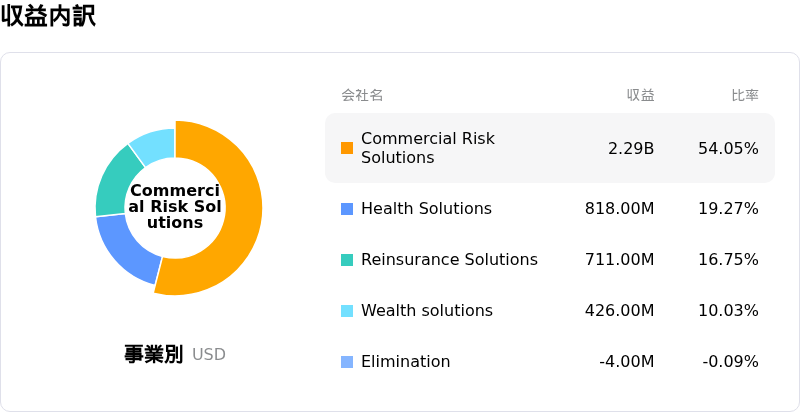The width and height of the screenshot is (800, 412).
Task: Click the 収益内訳 section heading
Action: [48, 16]
